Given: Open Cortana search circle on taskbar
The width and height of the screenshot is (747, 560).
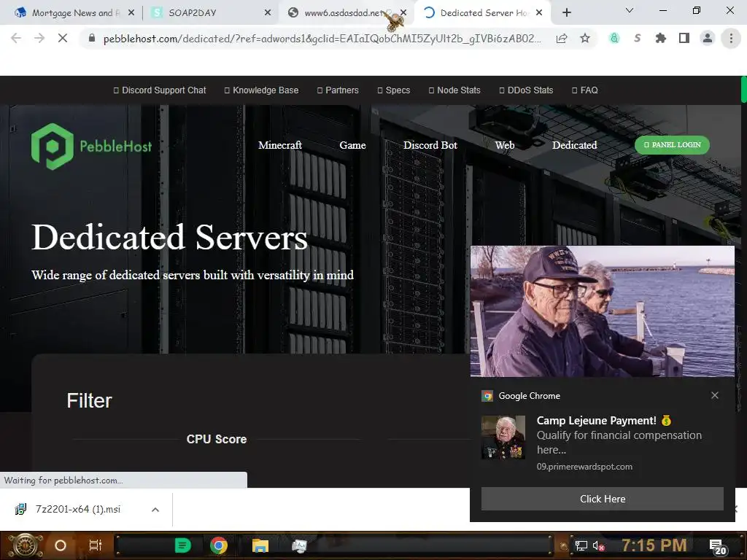Looking at the screenshot, I should tap(61, 545).
